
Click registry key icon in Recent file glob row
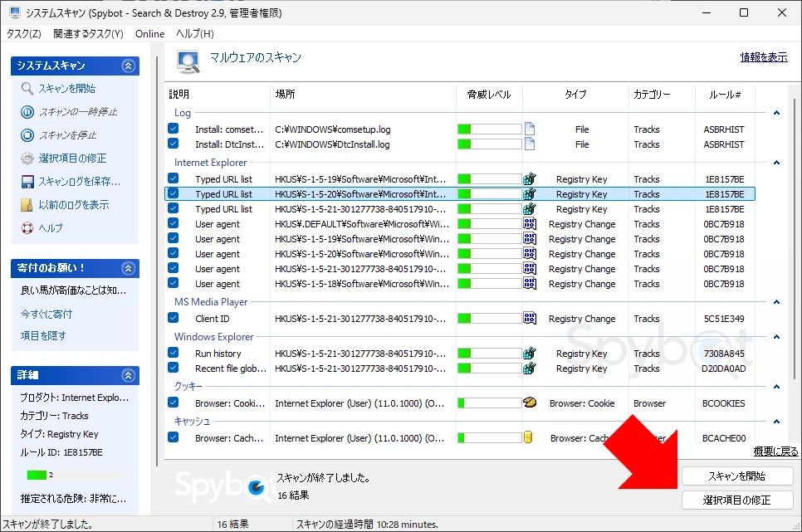pyautogui.click(x=530, y=368)
